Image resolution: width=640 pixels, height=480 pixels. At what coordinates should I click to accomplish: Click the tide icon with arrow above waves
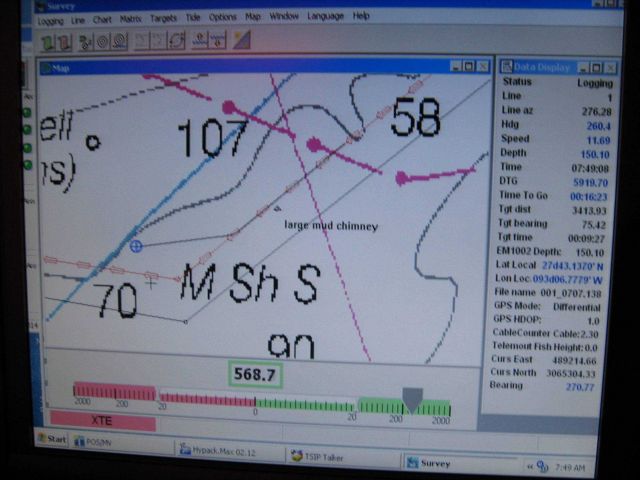point(200,41)
